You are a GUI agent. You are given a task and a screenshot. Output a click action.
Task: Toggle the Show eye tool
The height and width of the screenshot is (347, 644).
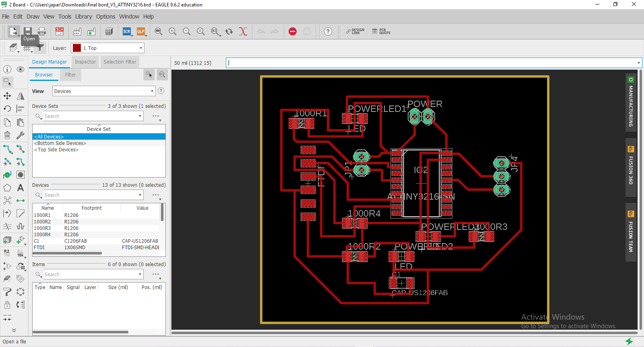click(x=21, y=69)
